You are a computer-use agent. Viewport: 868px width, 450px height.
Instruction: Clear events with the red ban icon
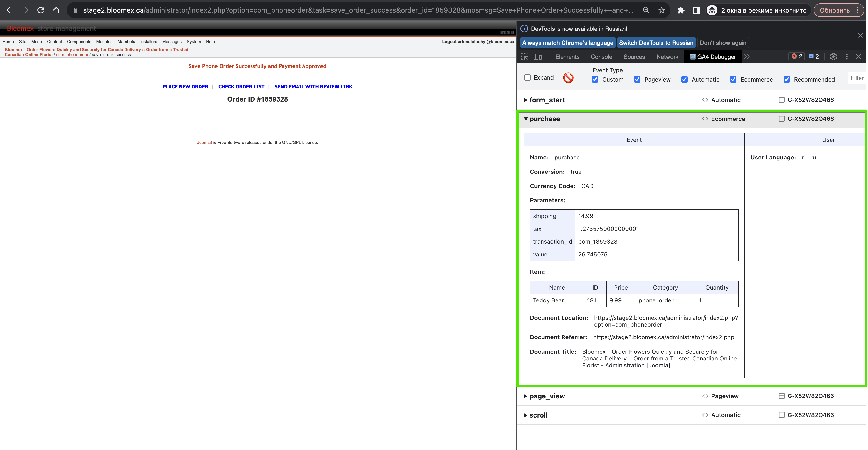[x=568, y=77]
